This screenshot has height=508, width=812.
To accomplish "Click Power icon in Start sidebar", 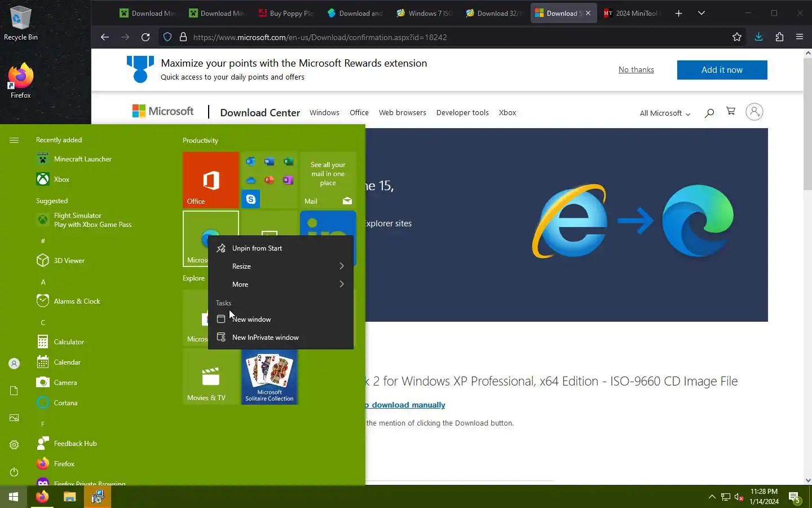I will pyautogui.click(x=14, y=472).
